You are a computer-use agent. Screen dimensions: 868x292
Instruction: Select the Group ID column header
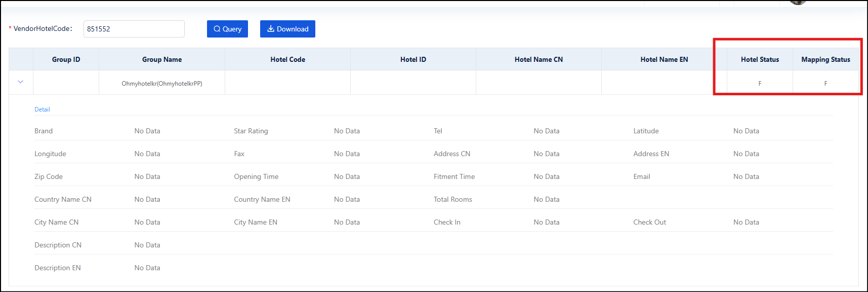click(x=66, y=59)
